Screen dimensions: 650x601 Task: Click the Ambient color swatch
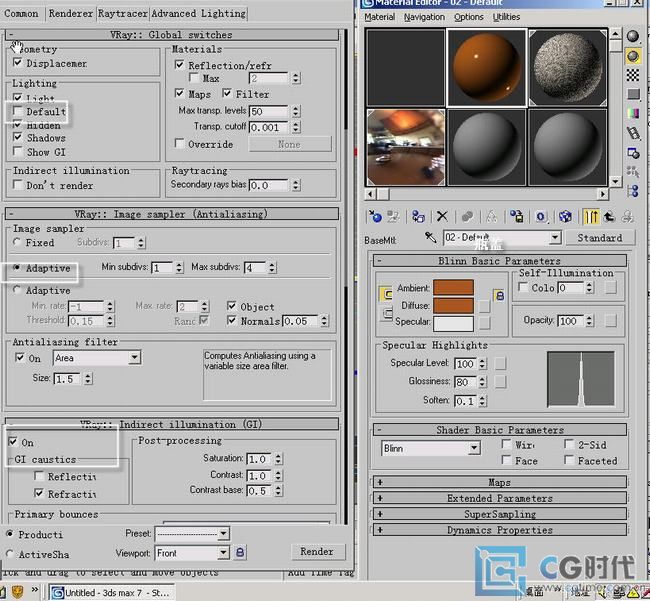click(x=453, y=287)
